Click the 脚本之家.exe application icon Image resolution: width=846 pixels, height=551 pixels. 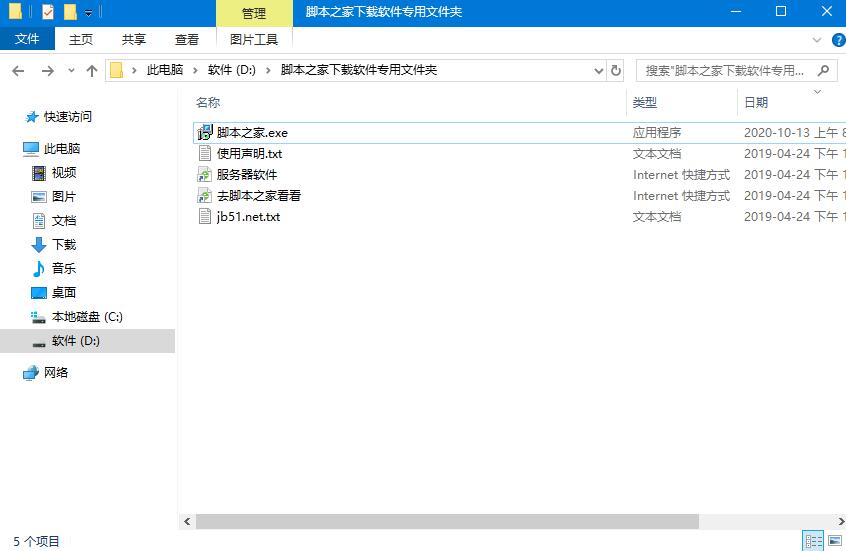[205, 132]
